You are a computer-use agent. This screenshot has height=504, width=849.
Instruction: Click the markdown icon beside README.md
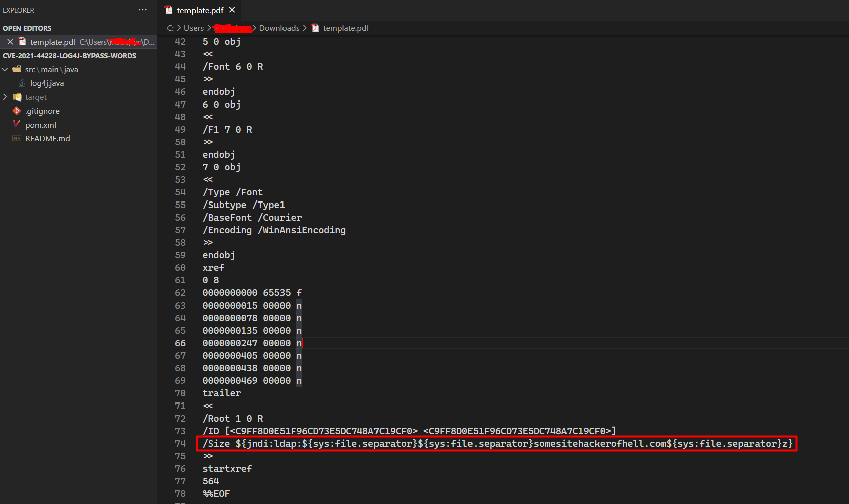(x=17, y=138)
